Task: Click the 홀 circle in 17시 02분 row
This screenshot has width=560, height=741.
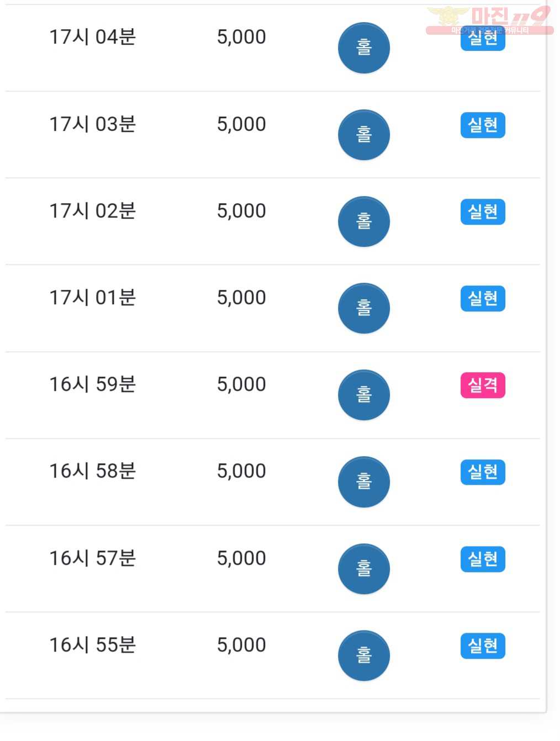Action: 364,221
